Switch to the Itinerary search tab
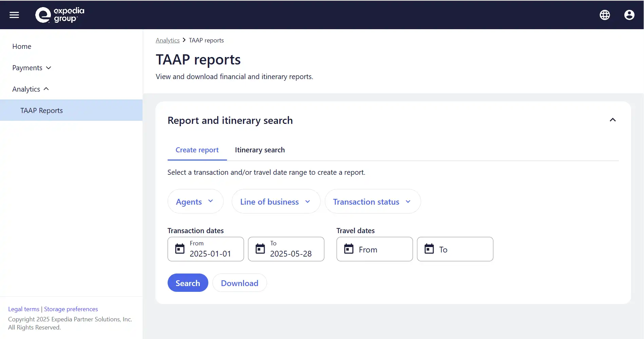The height and width of the screenshot is (339, 644). tap(260, 150)
